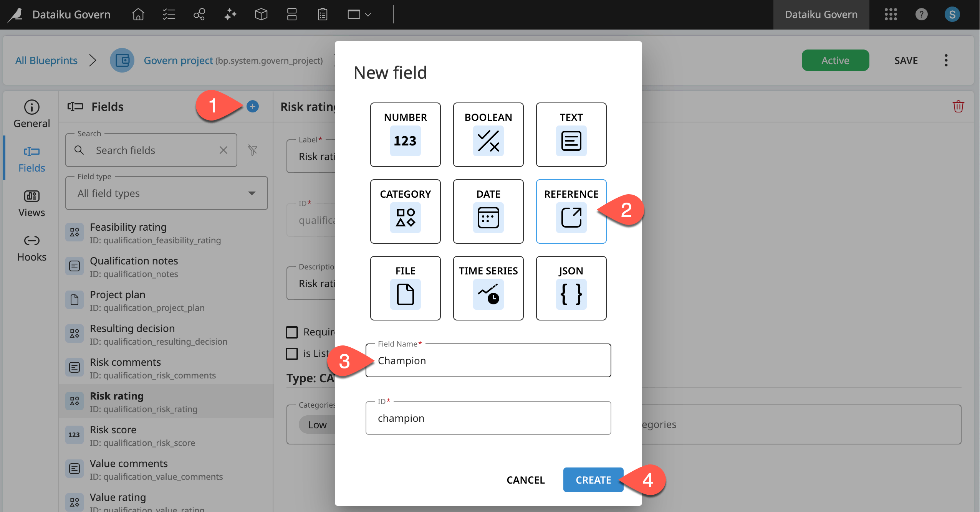Open the Hooks section
Image resolution: width=980 pixels, height=512 pixels.
click(x=31, y=247)
